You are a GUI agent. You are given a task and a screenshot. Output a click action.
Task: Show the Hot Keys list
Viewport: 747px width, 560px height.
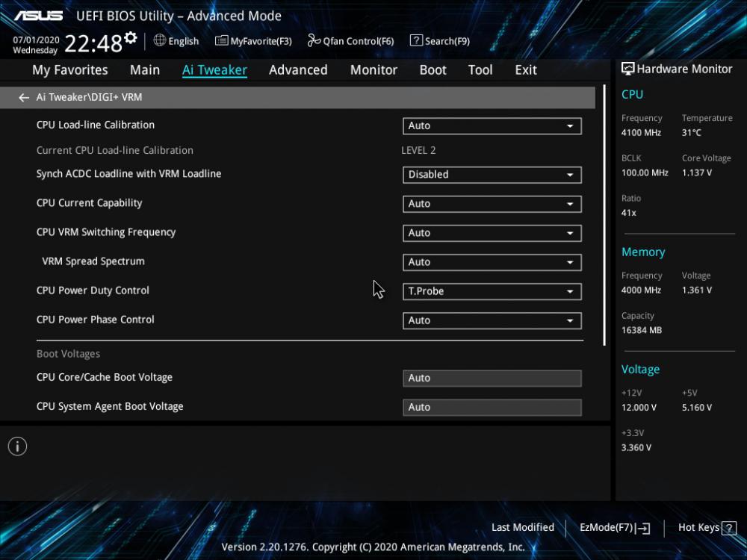(x=707, y=528)
